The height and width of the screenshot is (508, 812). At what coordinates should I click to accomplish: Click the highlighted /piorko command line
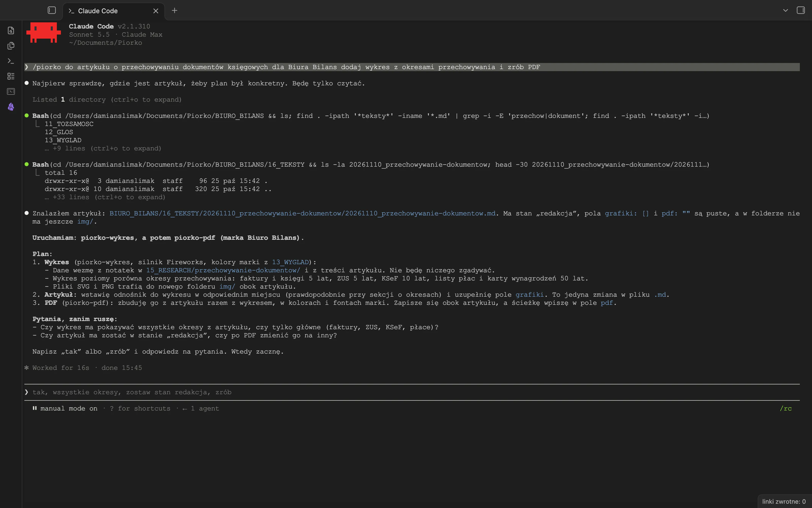pyautogui.click(x=412, y=67)
